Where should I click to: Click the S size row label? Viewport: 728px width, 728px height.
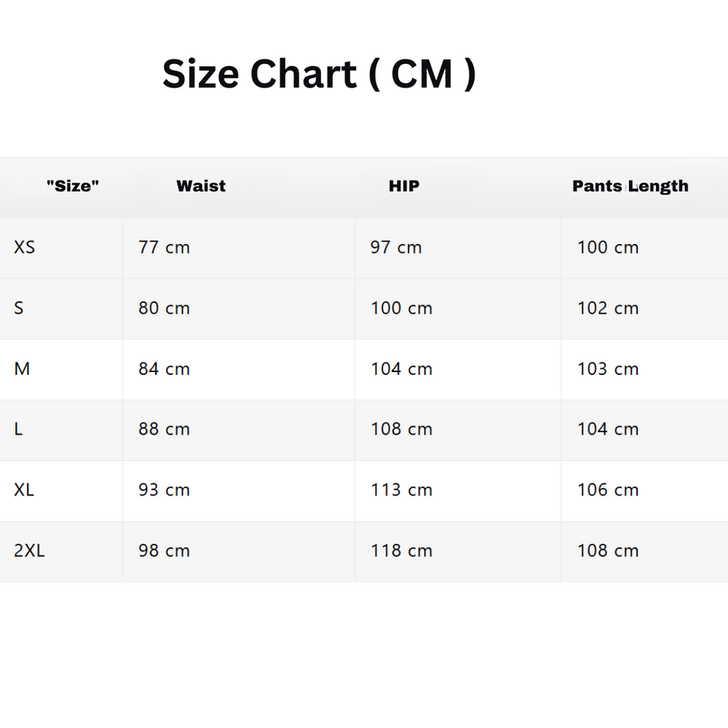coord(19,308)
